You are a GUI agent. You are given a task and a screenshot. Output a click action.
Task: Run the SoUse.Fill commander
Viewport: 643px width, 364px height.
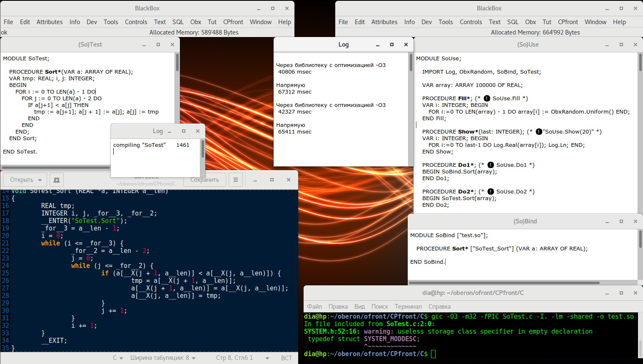coord(486,99)
